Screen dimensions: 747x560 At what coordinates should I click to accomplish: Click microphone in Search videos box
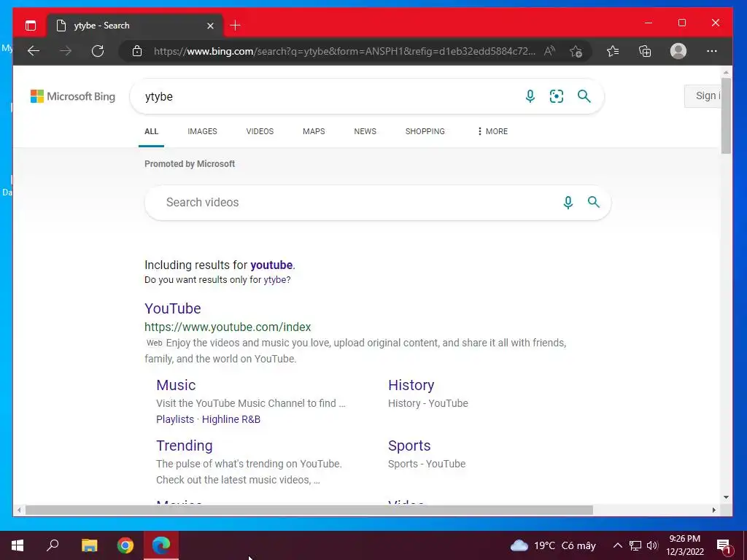[568, 203]
